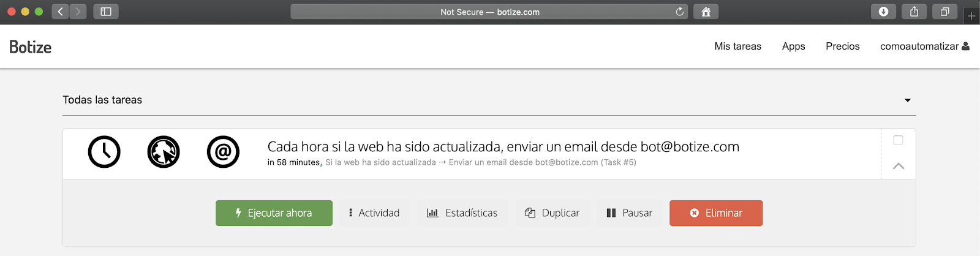Click the clock trigger icon
This screenshot has width=980, height=256.
click(x=104, y=152)
